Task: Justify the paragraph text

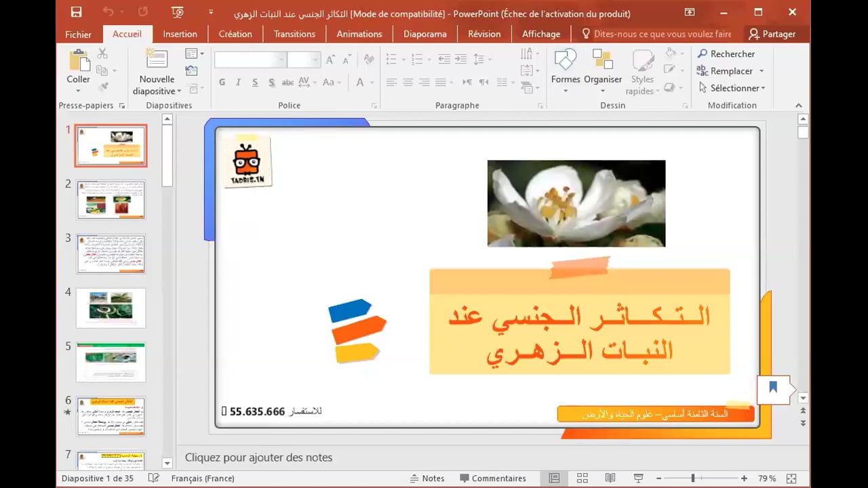Action: (441, 82)
